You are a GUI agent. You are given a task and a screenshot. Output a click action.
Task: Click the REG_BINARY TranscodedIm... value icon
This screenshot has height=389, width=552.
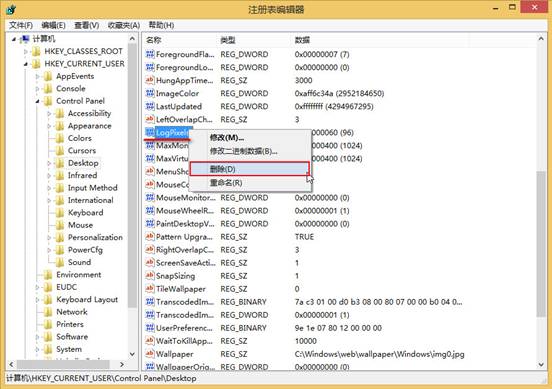tap(150, 302)
